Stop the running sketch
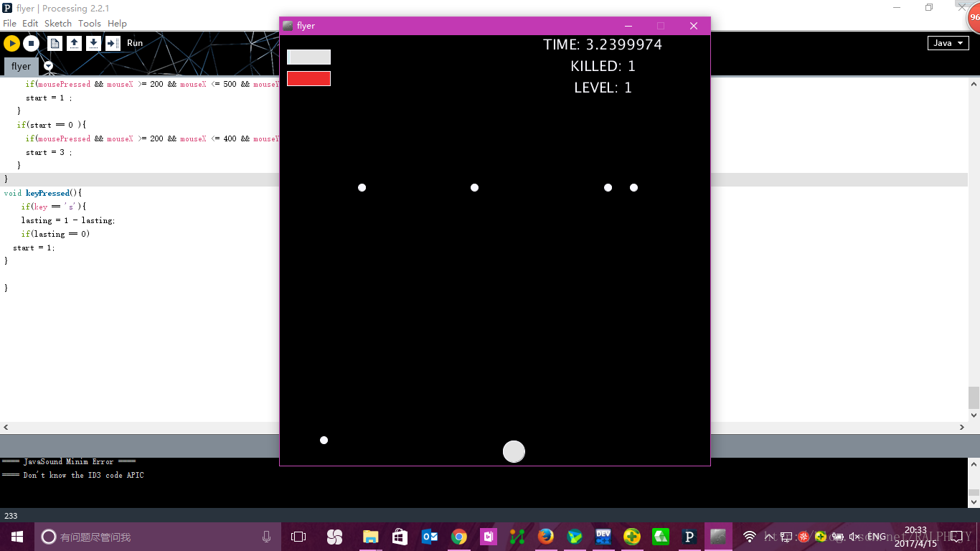Viewport: 980px width, 551px height. click(31, 44)
